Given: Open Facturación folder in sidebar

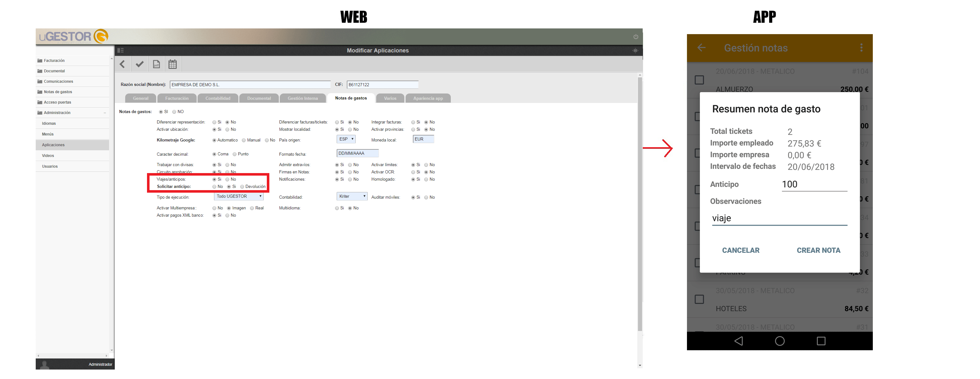Looking at the screenshot, I should click(72, 61).
